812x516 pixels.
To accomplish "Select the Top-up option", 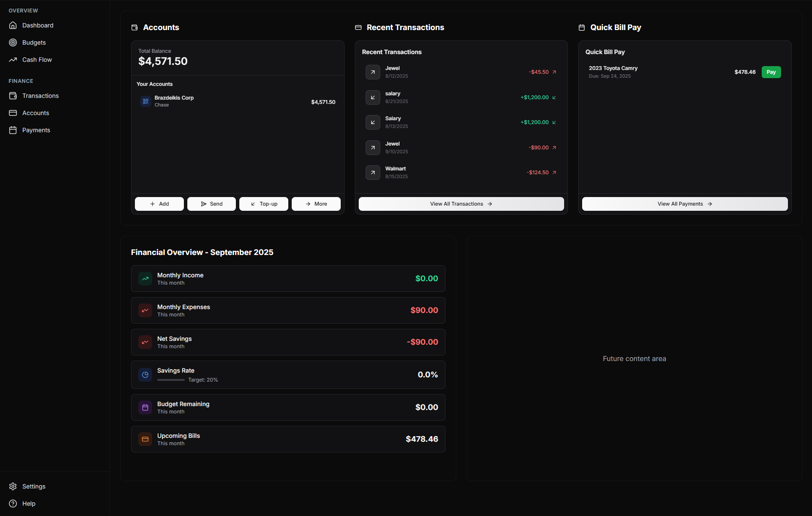I will pyautogui.click(x=263, y=204).
